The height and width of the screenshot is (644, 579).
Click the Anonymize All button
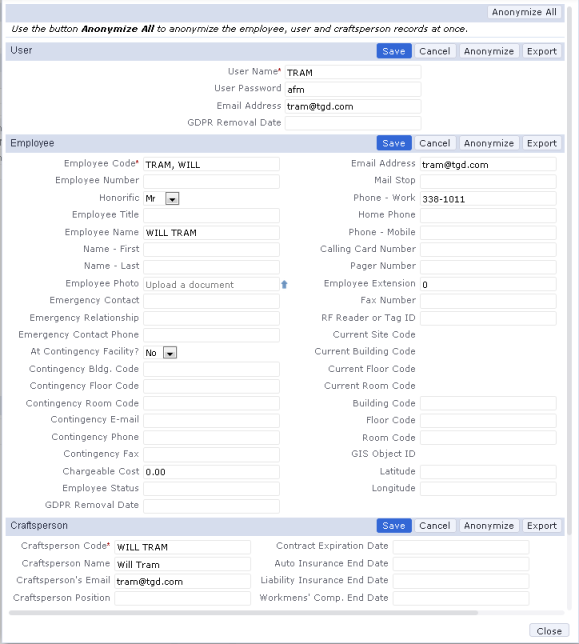coord(524,12)
